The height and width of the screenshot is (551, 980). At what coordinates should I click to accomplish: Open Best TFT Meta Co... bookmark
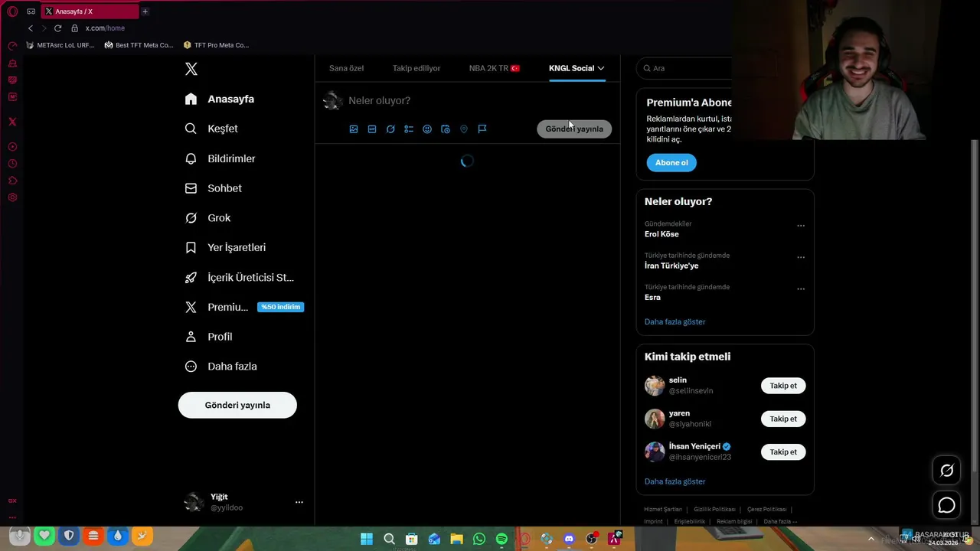click(139, 45)
